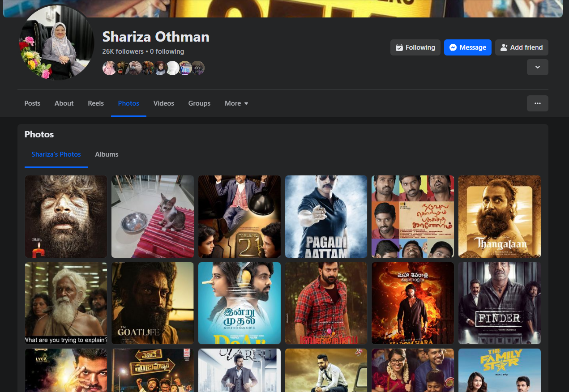The width and height of the screenshot is (569, 392).
Task: Go to the Reels tab
Action: (96, 103)
